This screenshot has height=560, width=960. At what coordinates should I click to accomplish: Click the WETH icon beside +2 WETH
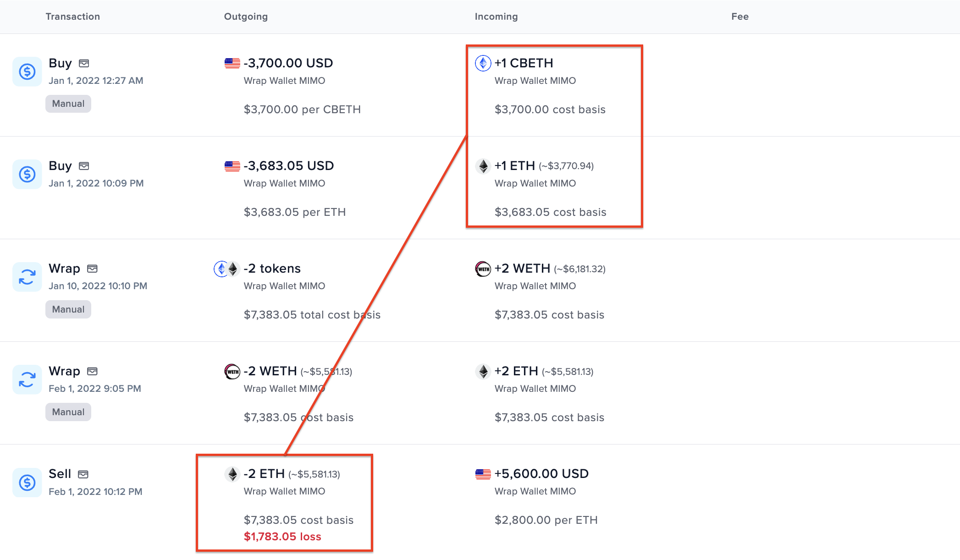[483, 269]
